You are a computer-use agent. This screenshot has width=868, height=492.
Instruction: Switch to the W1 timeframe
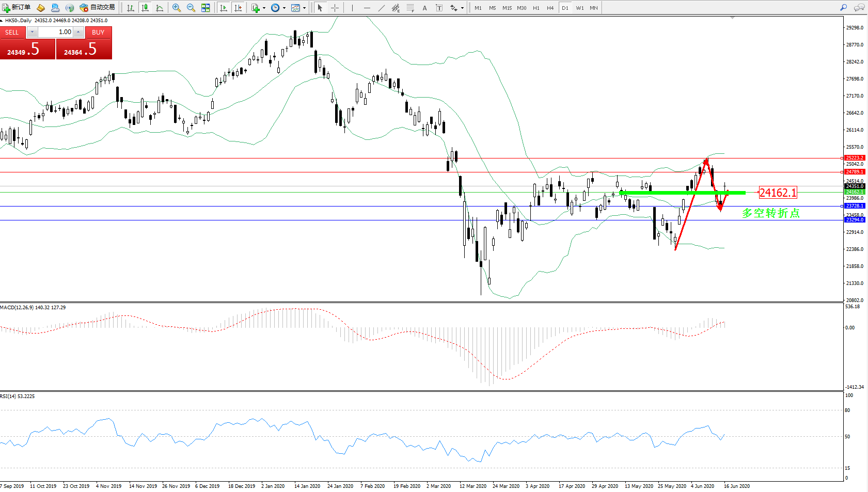[580, 8]
